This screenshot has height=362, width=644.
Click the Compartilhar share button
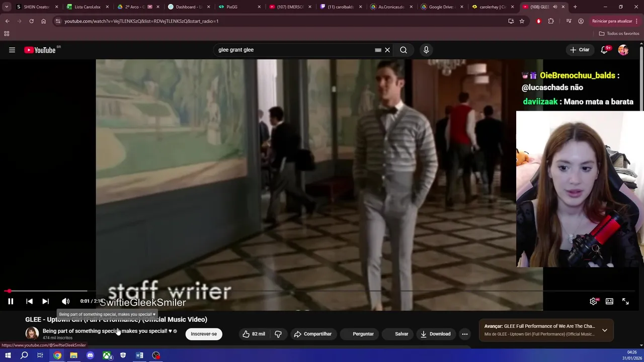point(312,334)
